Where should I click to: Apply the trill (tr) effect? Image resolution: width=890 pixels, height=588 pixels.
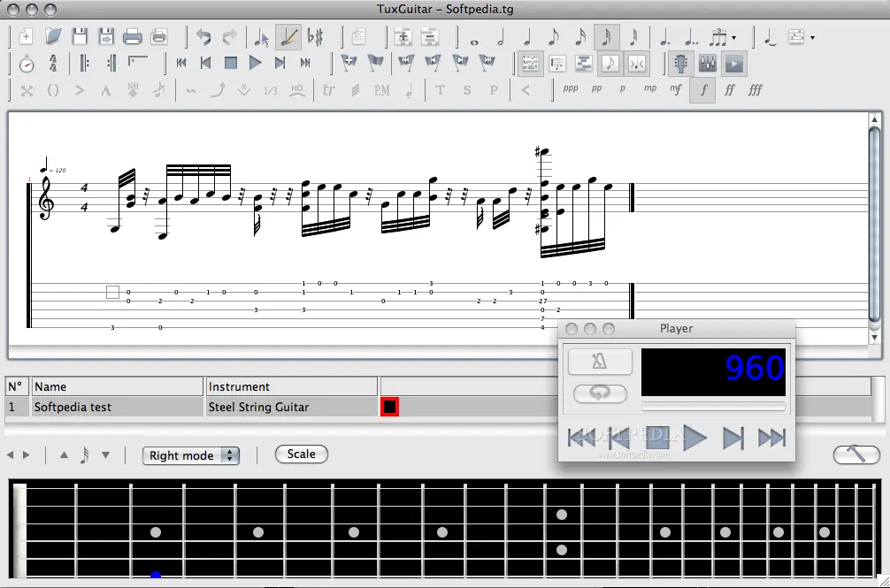pos(328,90)
